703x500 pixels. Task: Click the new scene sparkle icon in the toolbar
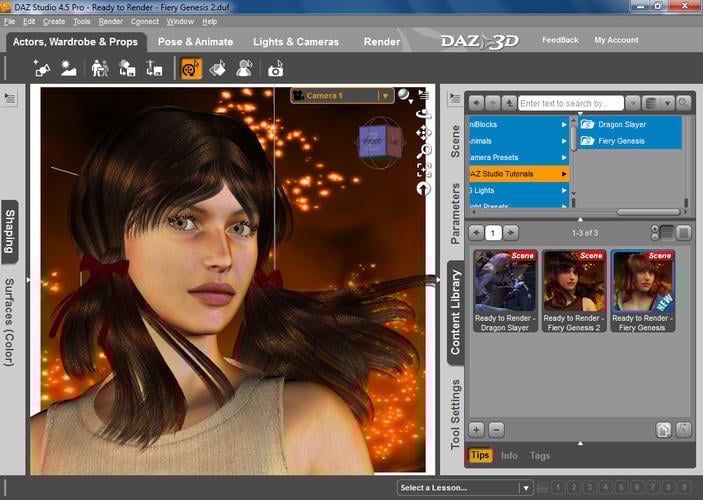[42, 69]
